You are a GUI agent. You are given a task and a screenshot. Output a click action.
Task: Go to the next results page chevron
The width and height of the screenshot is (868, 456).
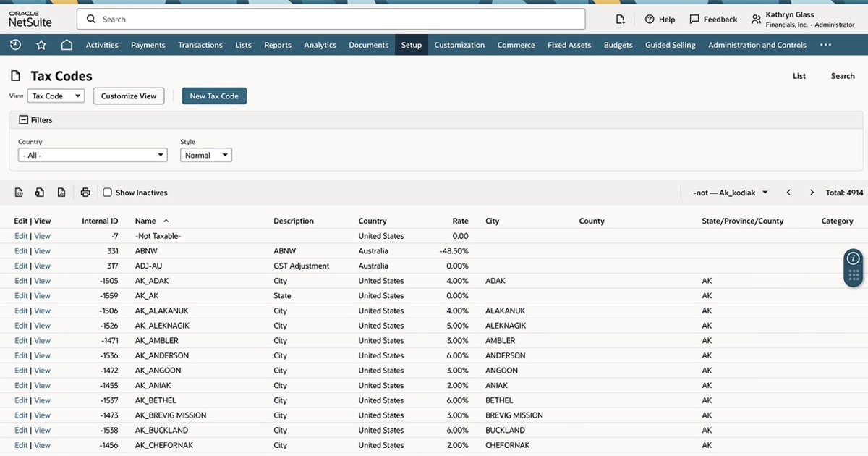click(x=812, y=192)
